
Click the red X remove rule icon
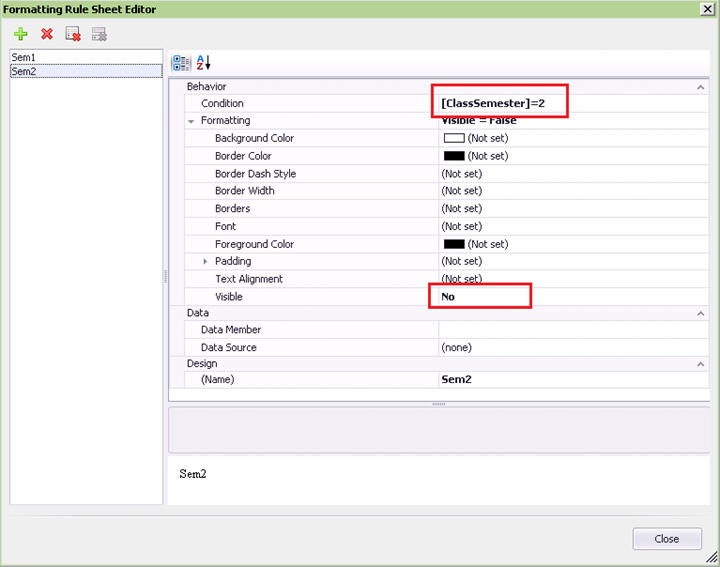46,33
